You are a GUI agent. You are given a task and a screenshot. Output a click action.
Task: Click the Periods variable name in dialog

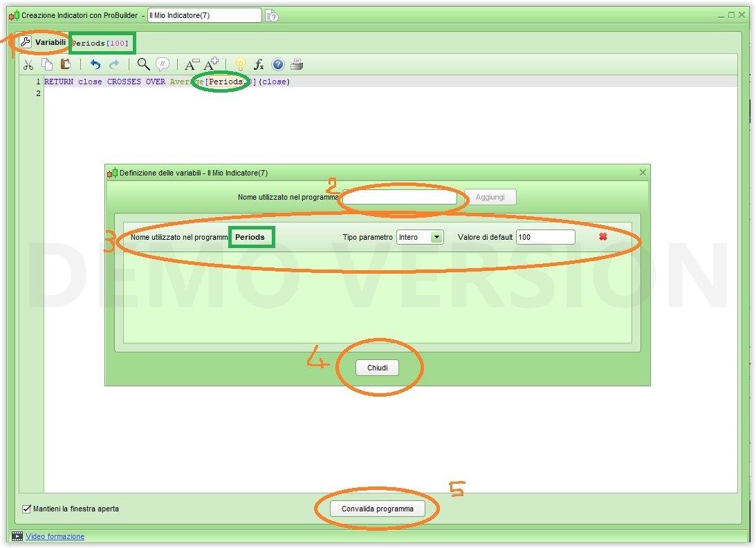(250, 237)
